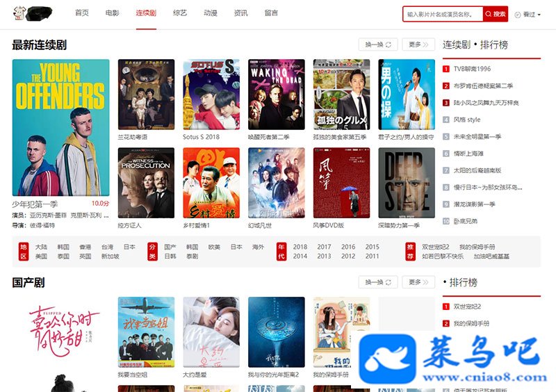Open ranking item TVB聊斋1996
Viewport: 556px width, 392px height.
[473, 69]
